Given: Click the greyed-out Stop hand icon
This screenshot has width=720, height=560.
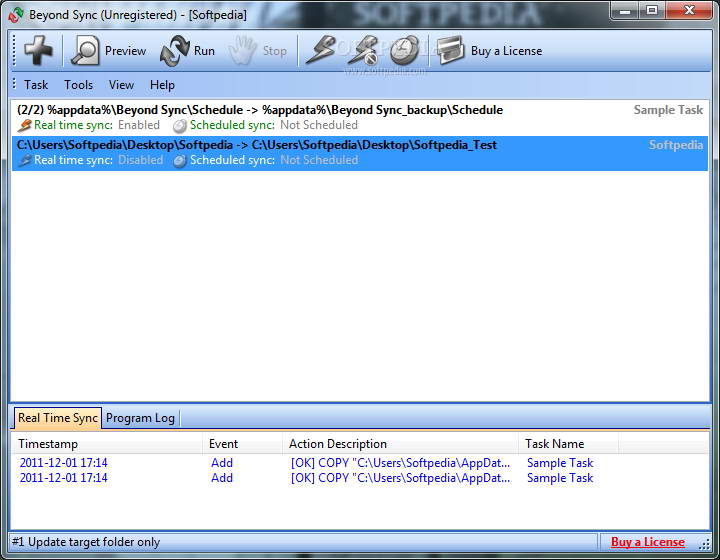Looking at the screenshot, I should 243,50.
